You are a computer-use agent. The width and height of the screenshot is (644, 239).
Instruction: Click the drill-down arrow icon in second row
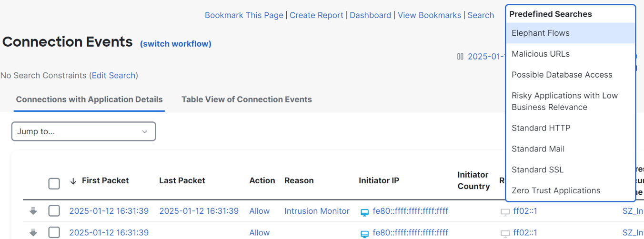(x=33, y=233)
